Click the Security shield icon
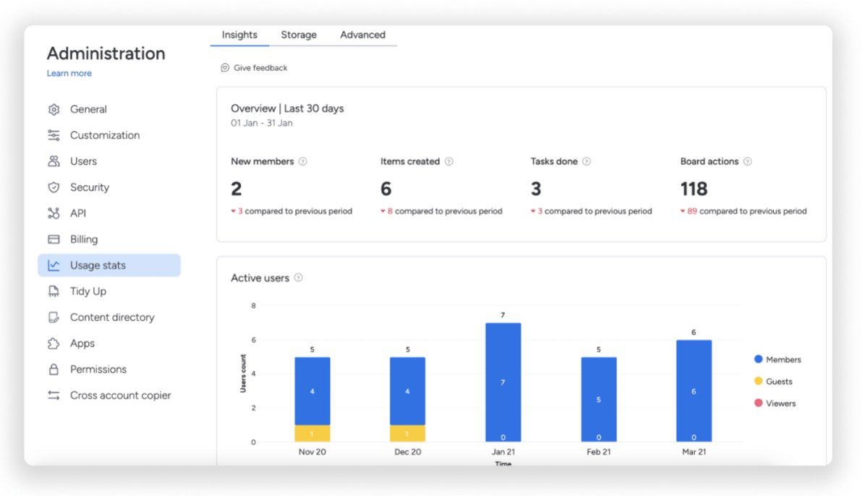The image size is (868, 496). pos(54,187)
